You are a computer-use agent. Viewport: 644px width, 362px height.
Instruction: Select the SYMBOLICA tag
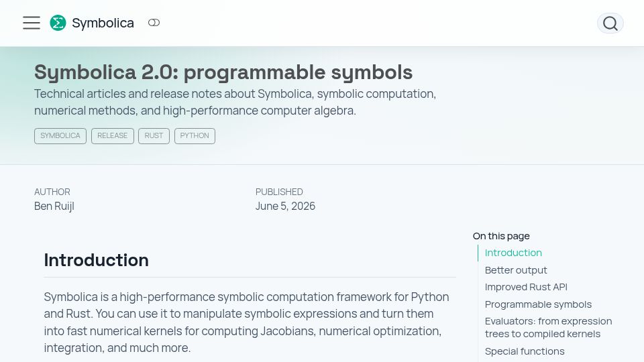tap(60, 136)
